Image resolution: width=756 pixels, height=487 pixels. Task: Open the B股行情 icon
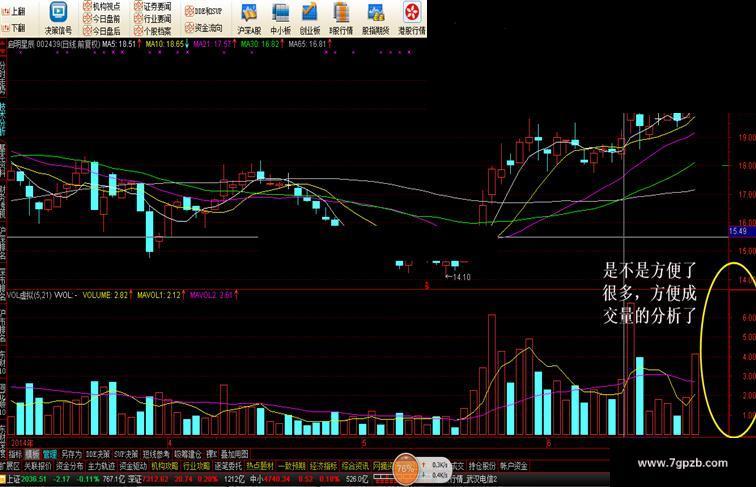point(342,13)
